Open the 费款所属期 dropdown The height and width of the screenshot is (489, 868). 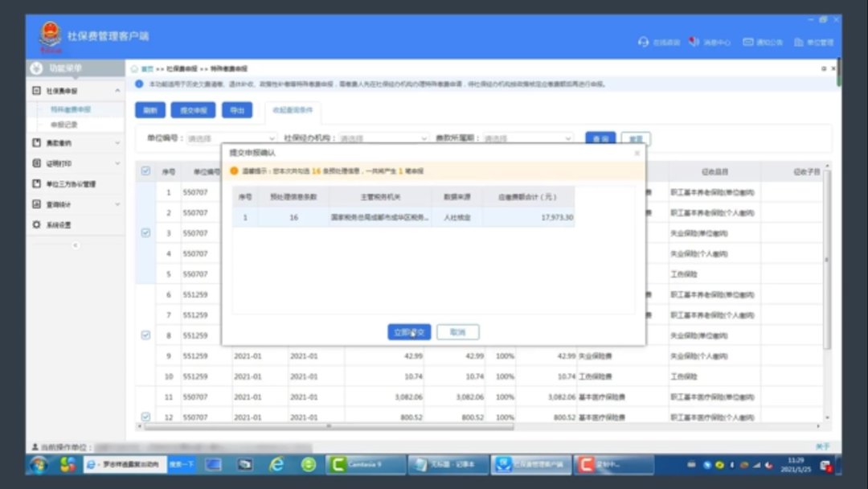tap(527, 138)
